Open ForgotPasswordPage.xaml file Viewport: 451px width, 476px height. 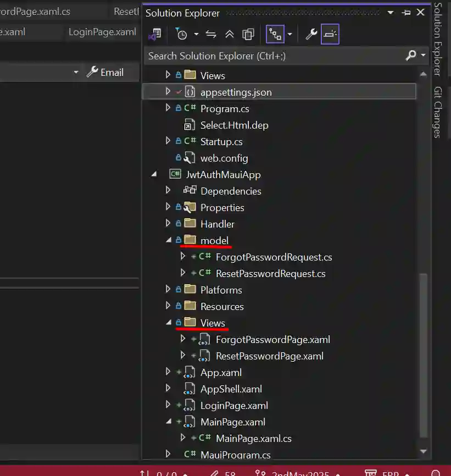272,340
